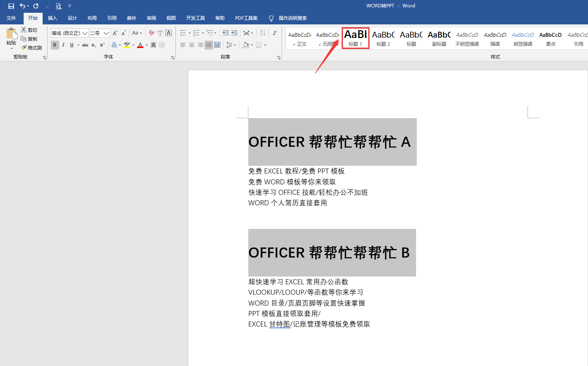Toggle strikethrough abc formatting

pos(85,45)
